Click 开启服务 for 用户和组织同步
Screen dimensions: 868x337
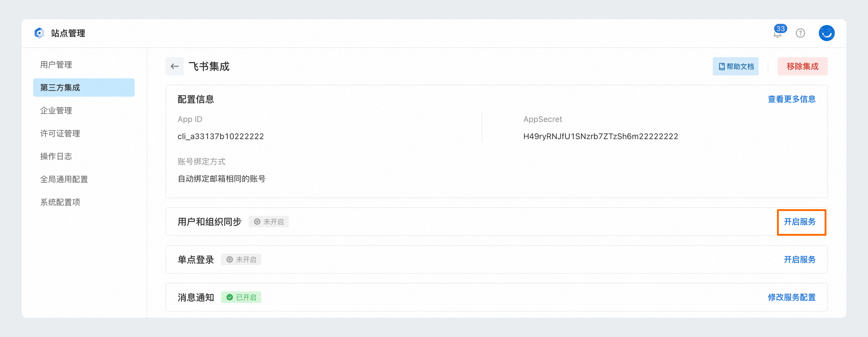pyautogui.click(x=800, y=222)
